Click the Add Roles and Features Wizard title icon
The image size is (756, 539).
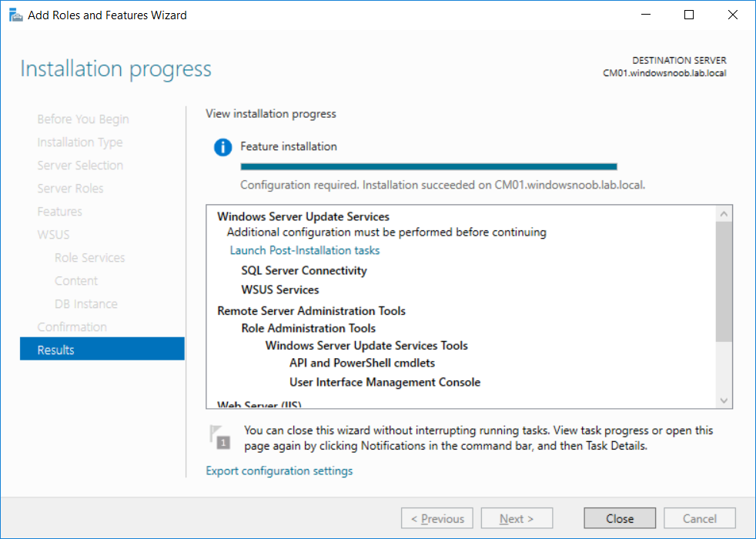tap(16, 15)
